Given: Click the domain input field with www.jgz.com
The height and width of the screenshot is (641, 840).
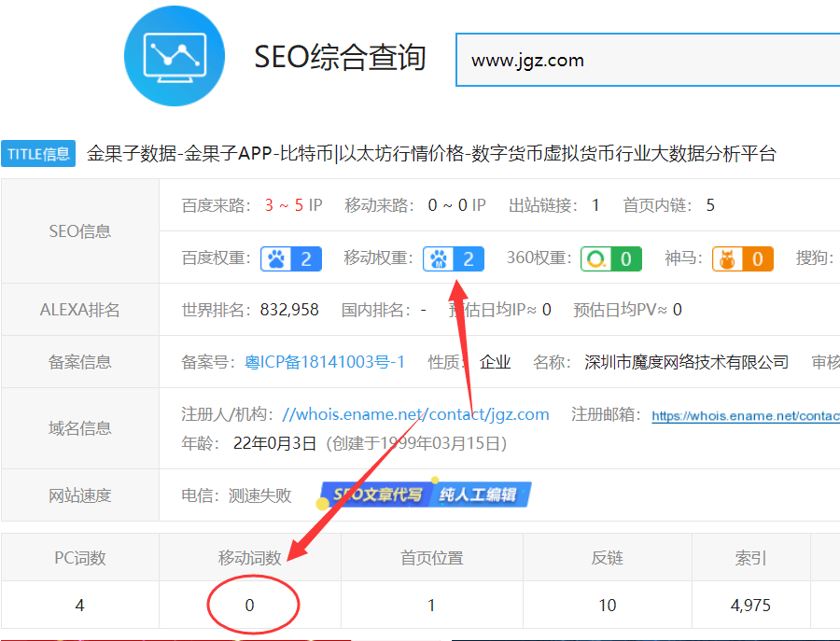Looking at the screenshot, I should [x=648, y=60].
